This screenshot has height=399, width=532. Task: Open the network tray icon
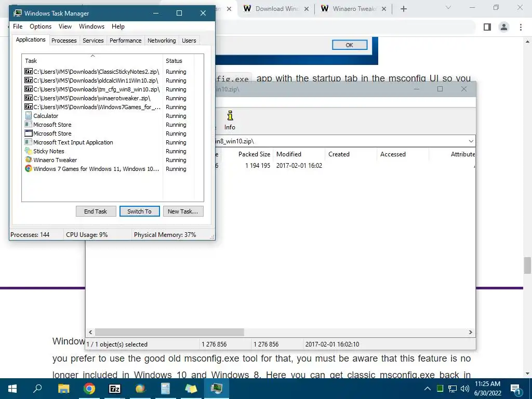[x=453, y=389]
